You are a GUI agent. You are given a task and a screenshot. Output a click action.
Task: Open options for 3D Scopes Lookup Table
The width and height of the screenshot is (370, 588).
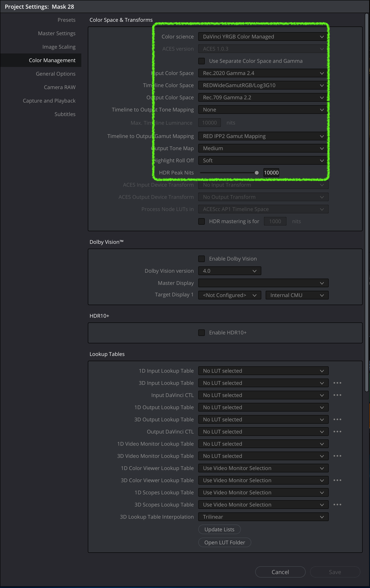[x=337, y=505]
